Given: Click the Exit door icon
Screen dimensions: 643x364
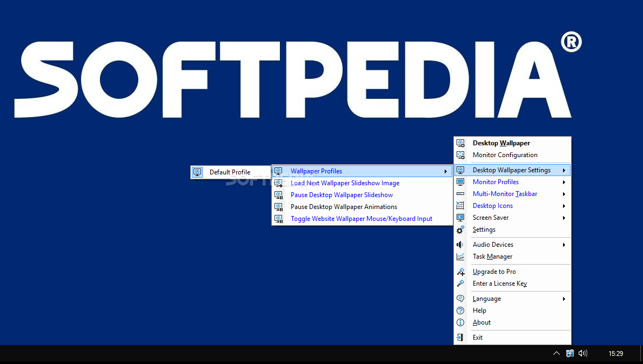Looking at the screenshot, I should (460, 338).
